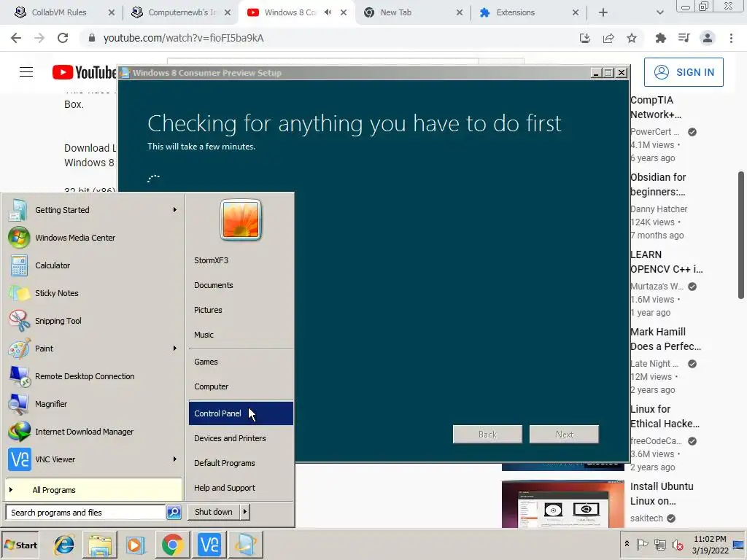This screenshot has width=747, height=560.
Task: Open StormXF3 user folder
Action: pyautogui.click(x=241, y=260)
